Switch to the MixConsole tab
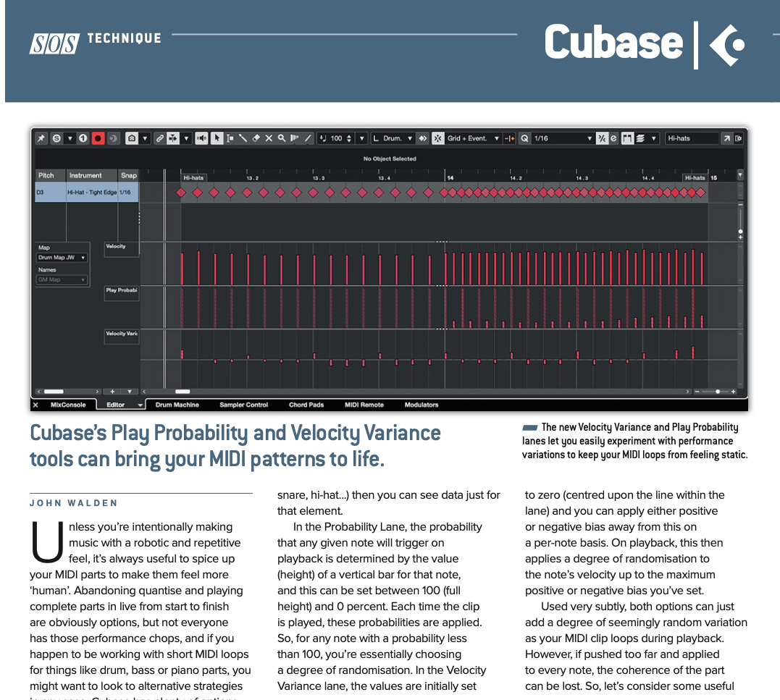 click(x=68, y=405)
